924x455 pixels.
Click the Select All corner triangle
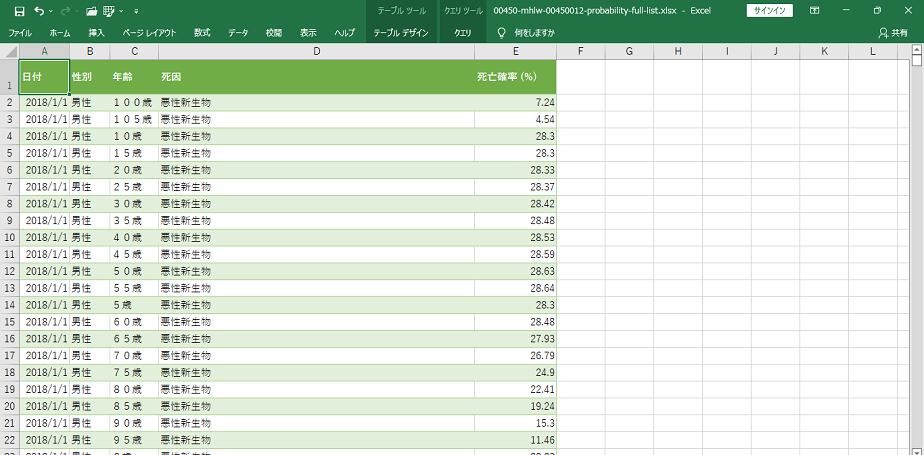pyautogui.click(x=9, y=51)
